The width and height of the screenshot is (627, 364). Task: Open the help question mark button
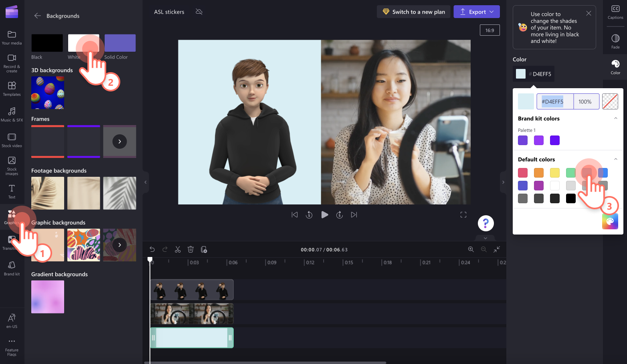coord(485,223)
